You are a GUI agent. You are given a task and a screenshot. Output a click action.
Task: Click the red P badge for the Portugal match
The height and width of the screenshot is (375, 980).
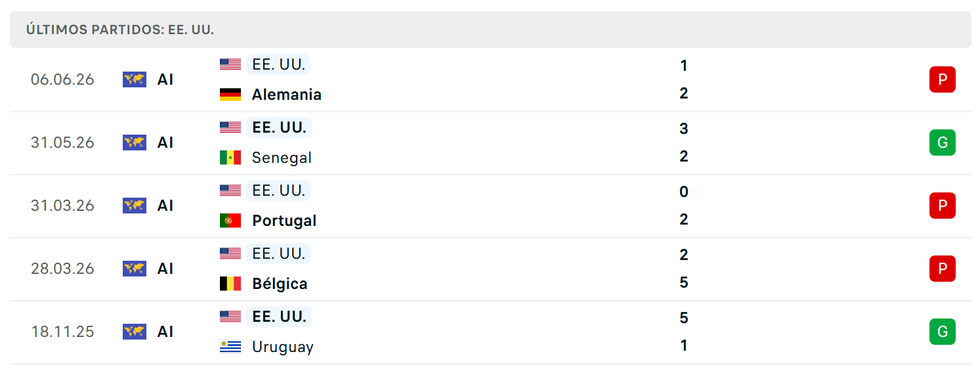pos(943,206)
